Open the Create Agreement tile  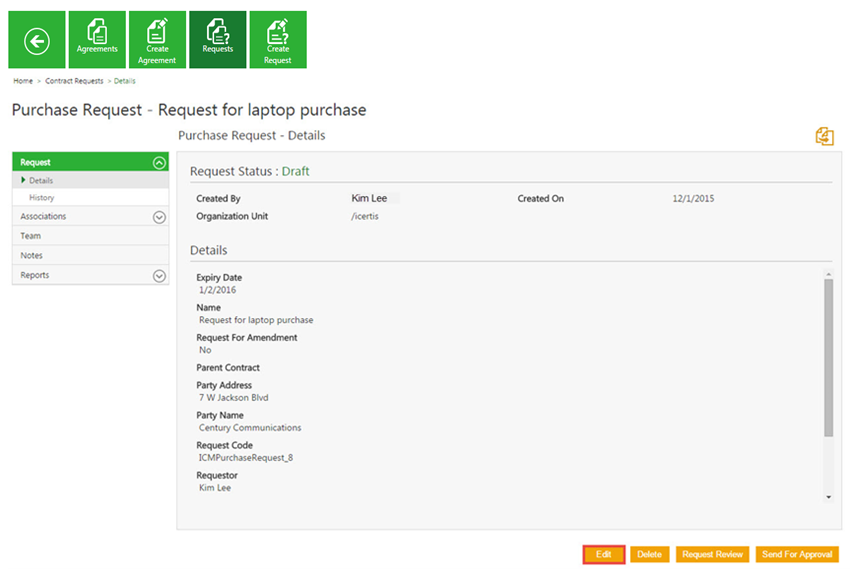(x=157, y=40)
